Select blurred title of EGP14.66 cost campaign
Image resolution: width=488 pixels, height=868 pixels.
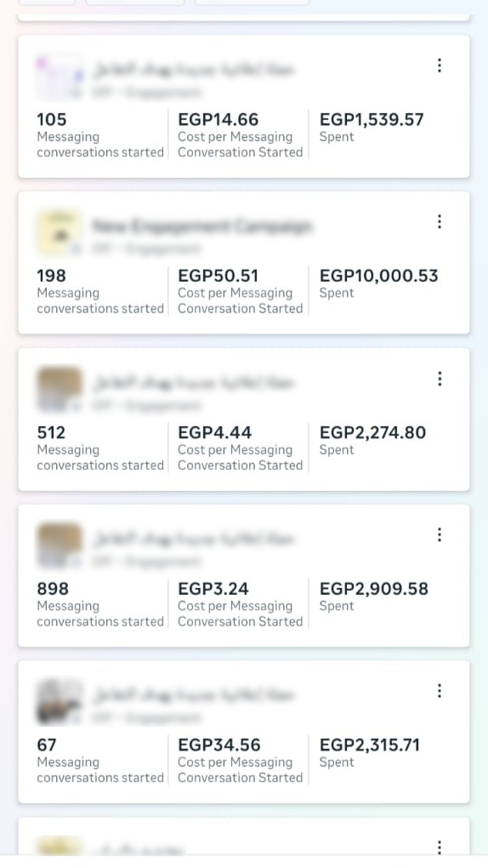click(194, 70)
